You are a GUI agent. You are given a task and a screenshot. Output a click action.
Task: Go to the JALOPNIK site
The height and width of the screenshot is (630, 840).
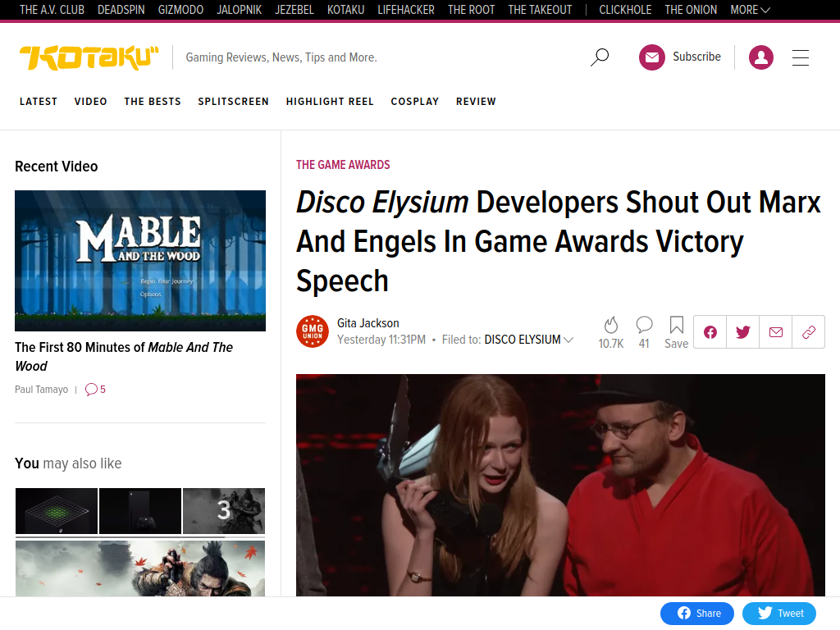(x=239, y=10)
